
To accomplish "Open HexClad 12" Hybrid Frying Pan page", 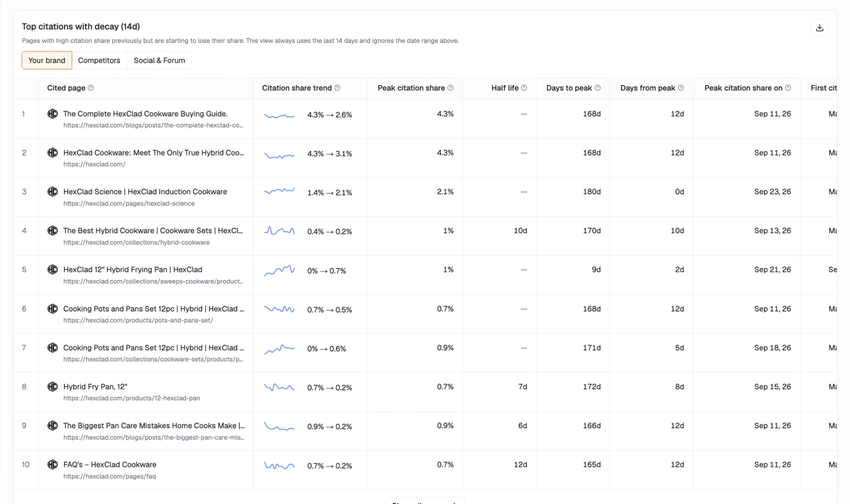I will click(133, 269).
